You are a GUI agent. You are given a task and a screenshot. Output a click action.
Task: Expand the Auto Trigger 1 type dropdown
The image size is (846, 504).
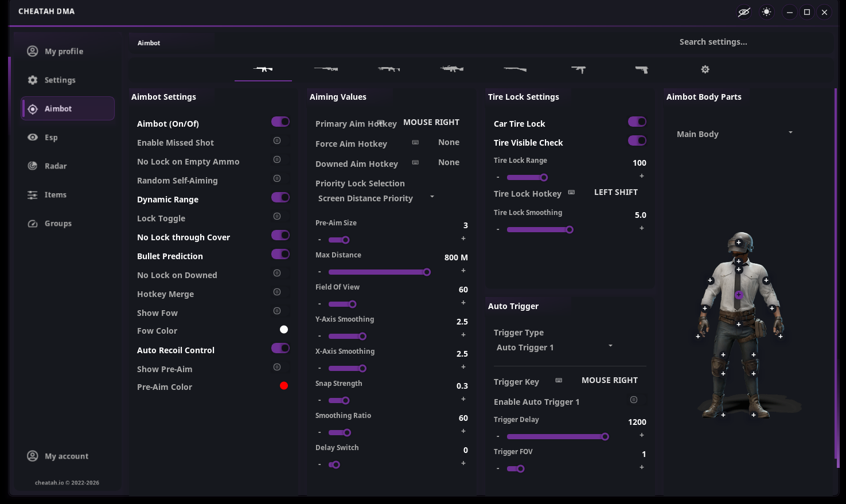pos(555,347)
